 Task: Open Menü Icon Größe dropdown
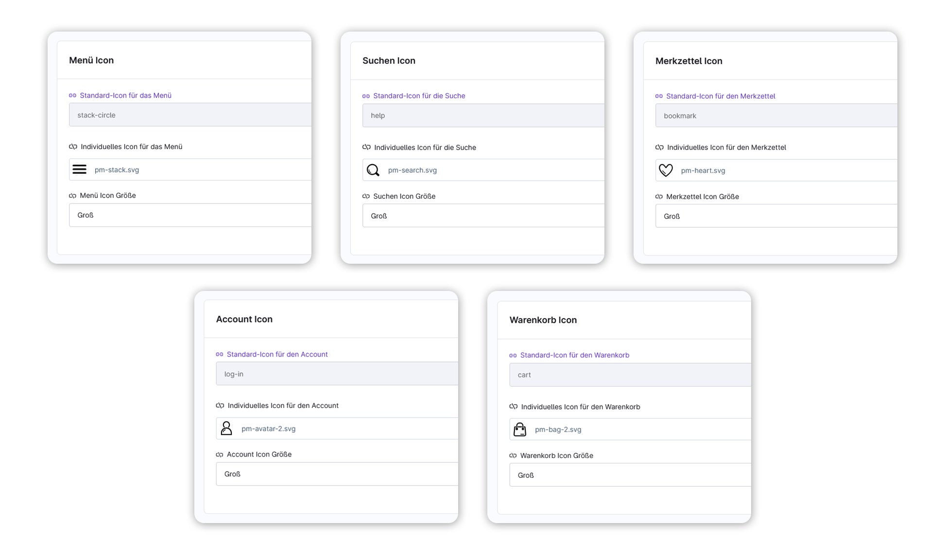pos(190,215)
